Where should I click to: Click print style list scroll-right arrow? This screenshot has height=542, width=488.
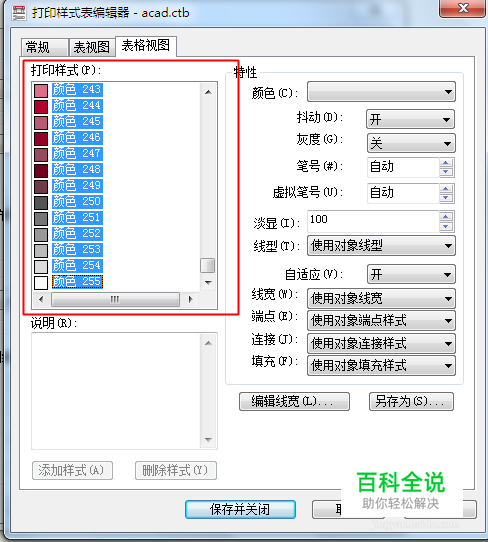[x=190, y=299]
